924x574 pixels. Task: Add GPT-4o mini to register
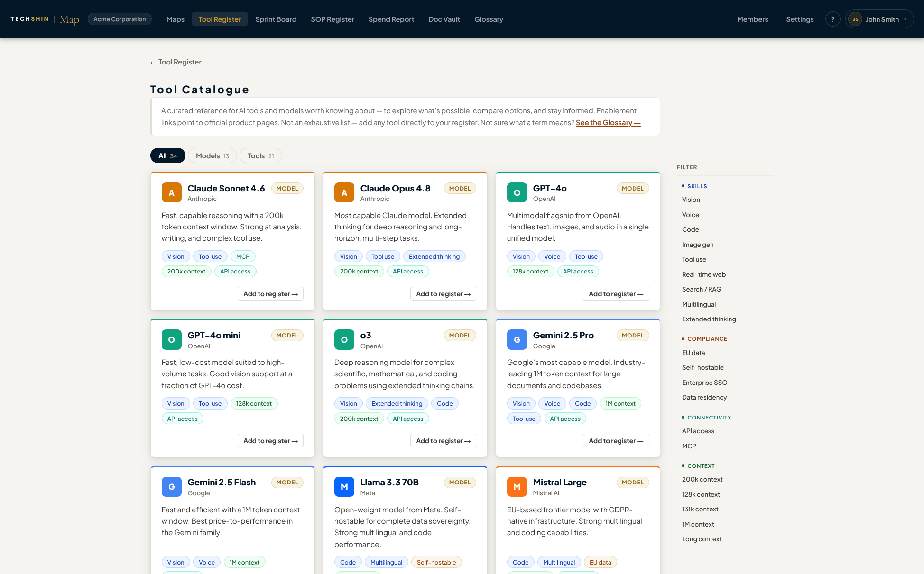click(x=270, y=441)
